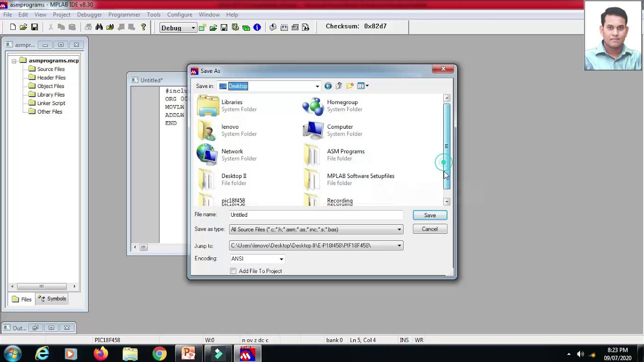Open File Explorer from the taskbar

tap(130, 353)
